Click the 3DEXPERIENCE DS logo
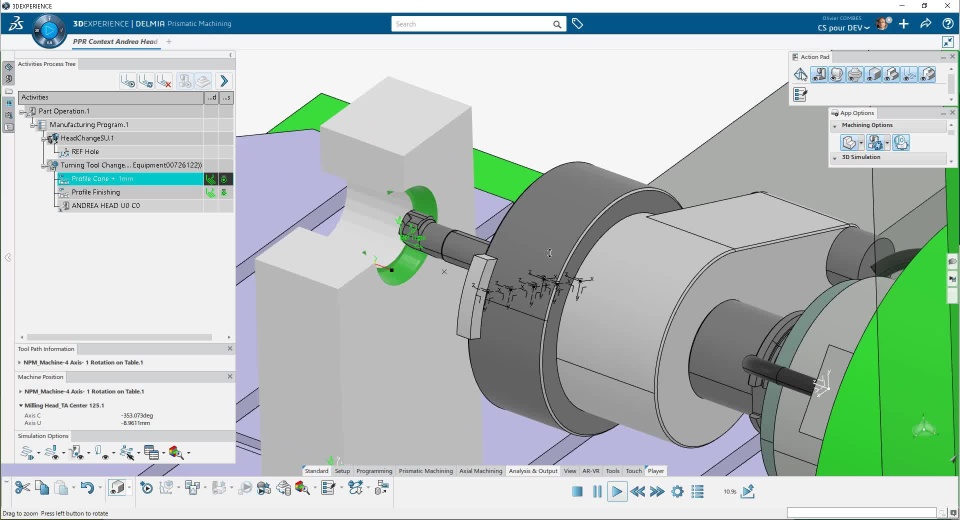The image size is (960, 520). (17, 24)
